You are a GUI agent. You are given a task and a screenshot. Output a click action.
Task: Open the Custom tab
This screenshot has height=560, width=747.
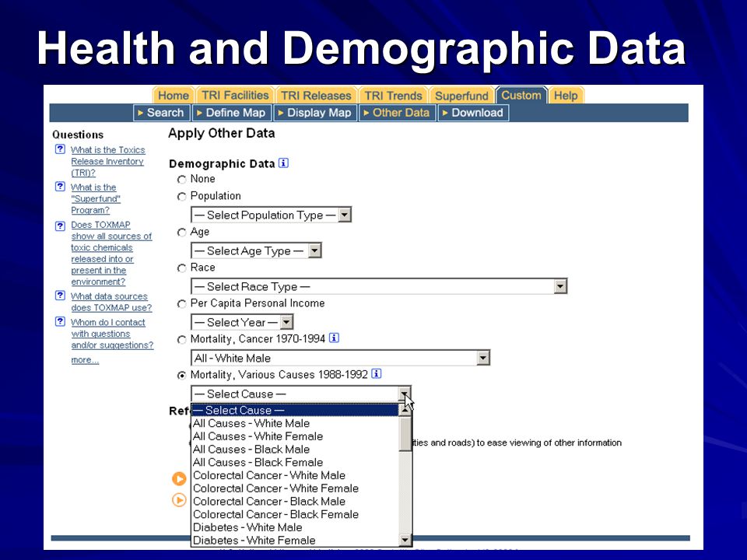click(x=521, y=95)
